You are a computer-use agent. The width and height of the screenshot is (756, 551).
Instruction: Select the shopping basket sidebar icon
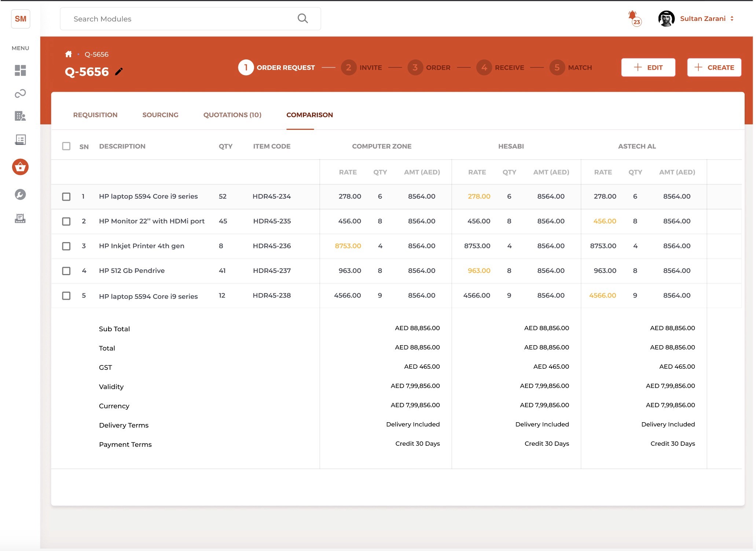tap(20, 167)
